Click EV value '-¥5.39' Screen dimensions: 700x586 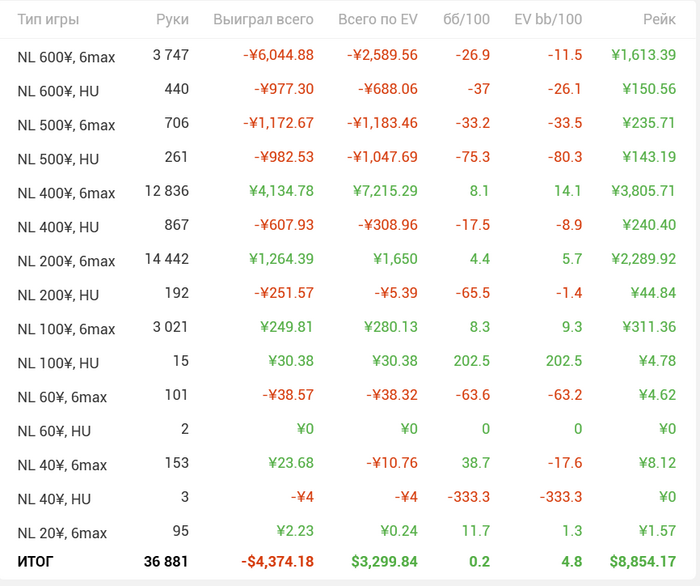(396, 293)
